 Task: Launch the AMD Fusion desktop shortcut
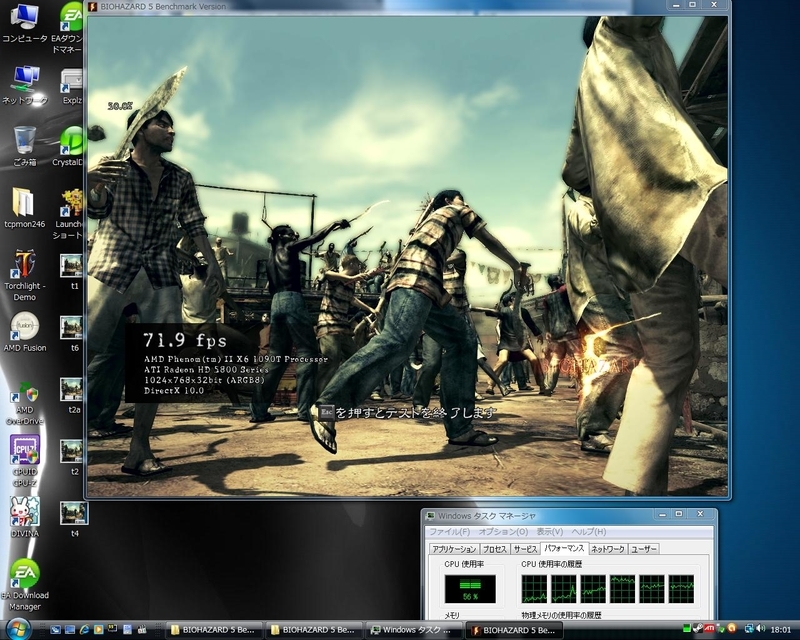24,332
